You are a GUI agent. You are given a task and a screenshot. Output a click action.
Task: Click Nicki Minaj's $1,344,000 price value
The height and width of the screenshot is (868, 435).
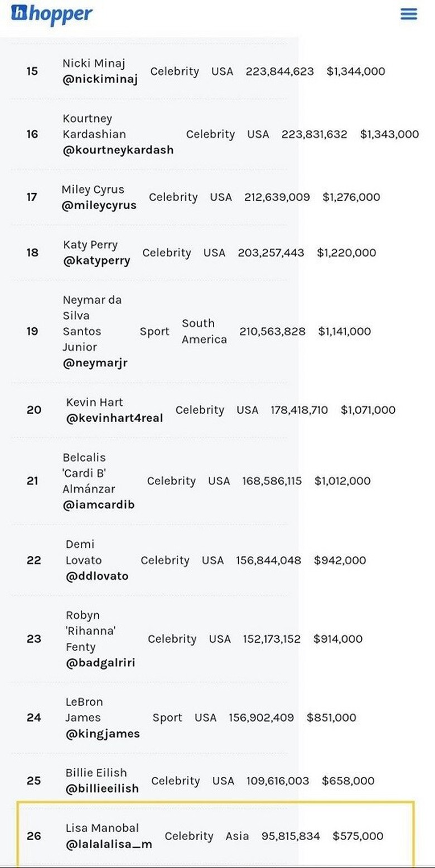tap(355, 71)
